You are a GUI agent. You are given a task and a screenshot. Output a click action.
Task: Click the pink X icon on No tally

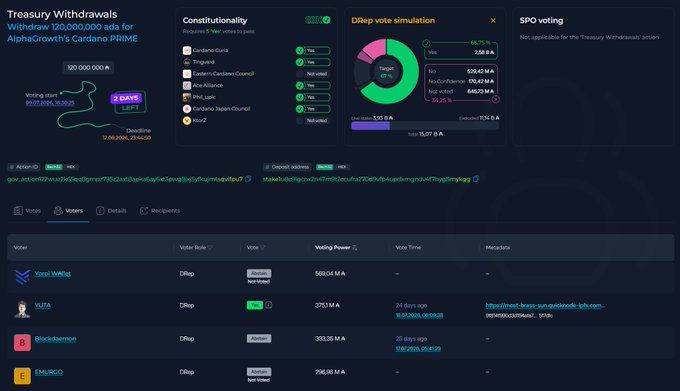click(496, 99)
